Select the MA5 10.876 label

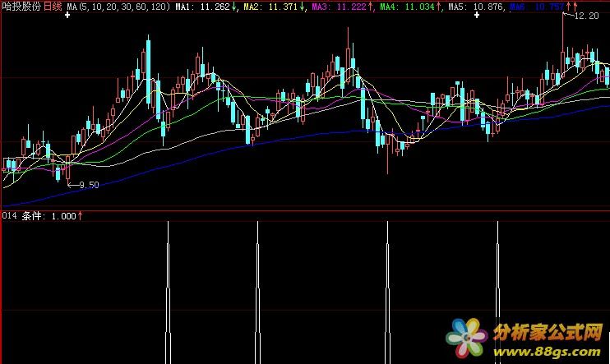[x=472, y=7]
